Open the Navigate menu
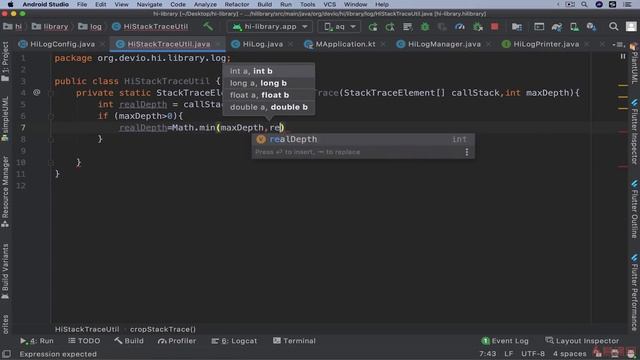The image size is (640, 360). [149, 4]
